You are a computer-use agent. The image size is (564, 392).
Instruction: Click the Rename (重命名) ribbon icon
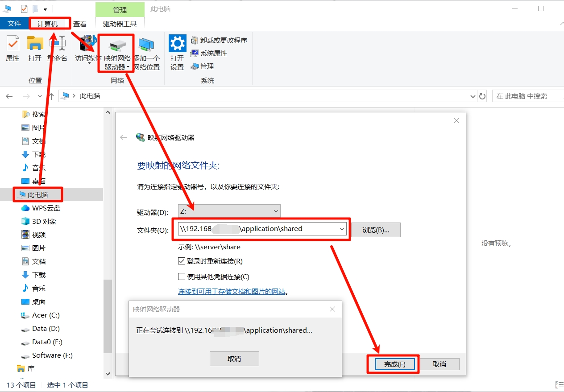58,49
